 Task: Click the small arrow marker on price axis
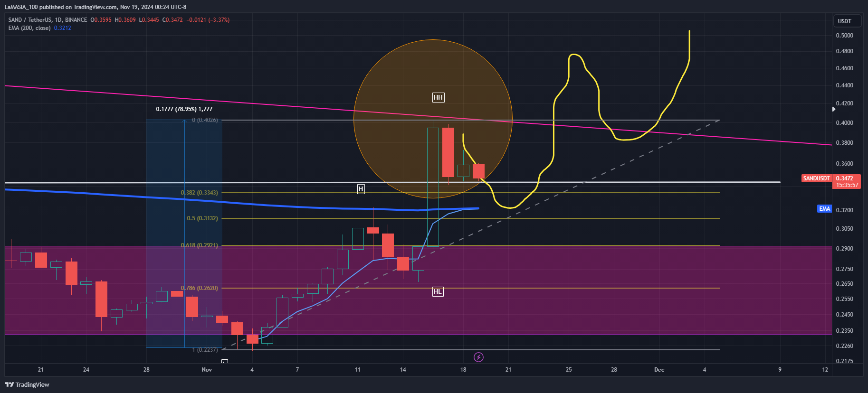tap(834, 109)
